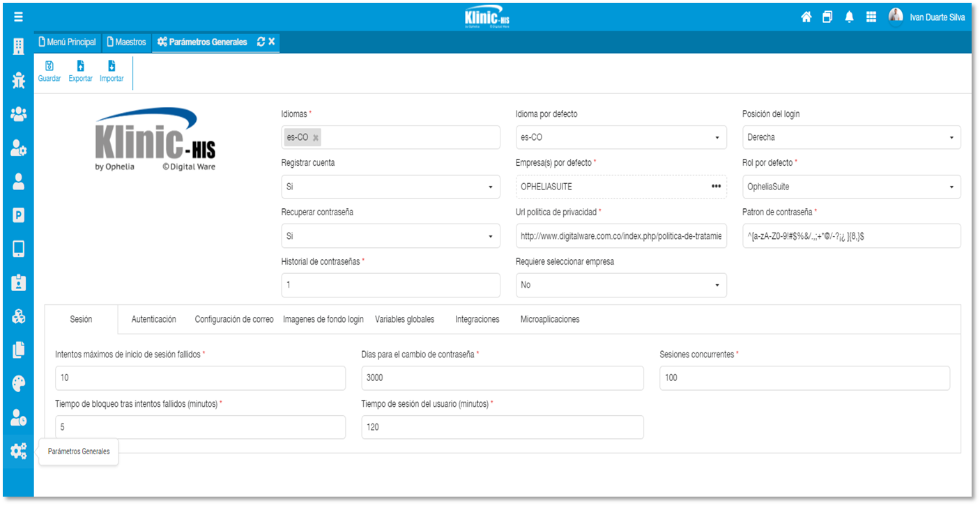The width and height of the screenshot is (980, 505).
Task: Expand the Registrar cuenta dropdown
Action: pyautogui.click(x=490, y=187)
